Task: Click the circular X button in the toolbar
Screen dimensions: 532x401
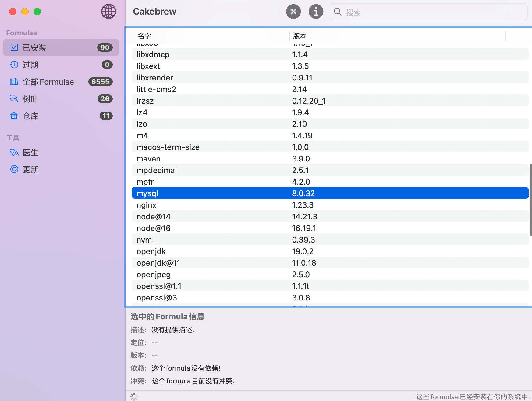Action: click(293, 12)
